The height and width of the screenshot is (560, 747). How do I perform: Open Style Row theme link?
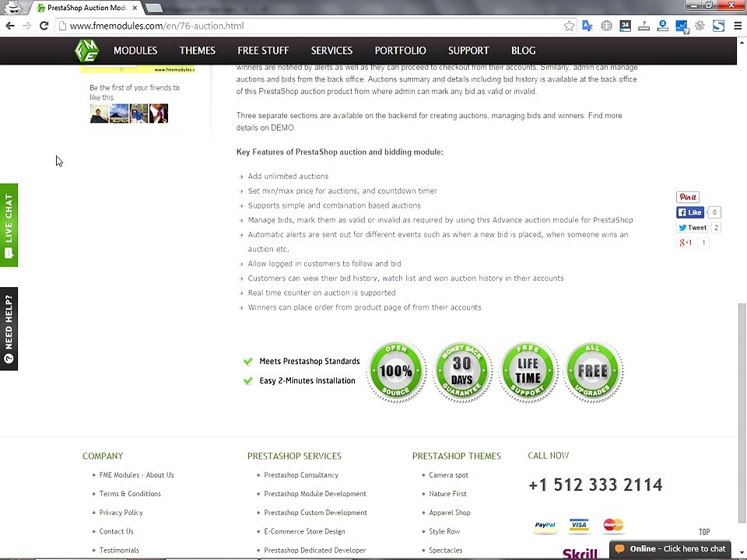coord(444,531)
